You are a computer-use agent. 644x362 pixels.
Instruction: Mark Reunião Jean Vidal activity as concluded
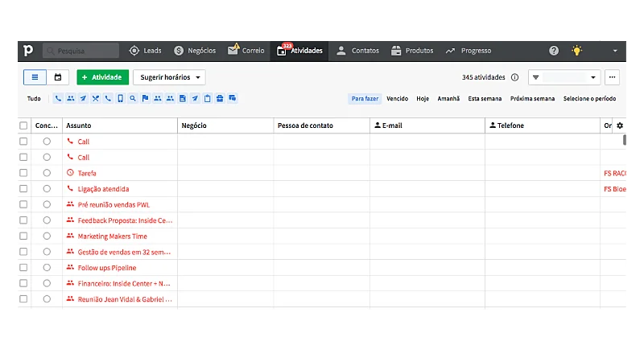point(47,299)
